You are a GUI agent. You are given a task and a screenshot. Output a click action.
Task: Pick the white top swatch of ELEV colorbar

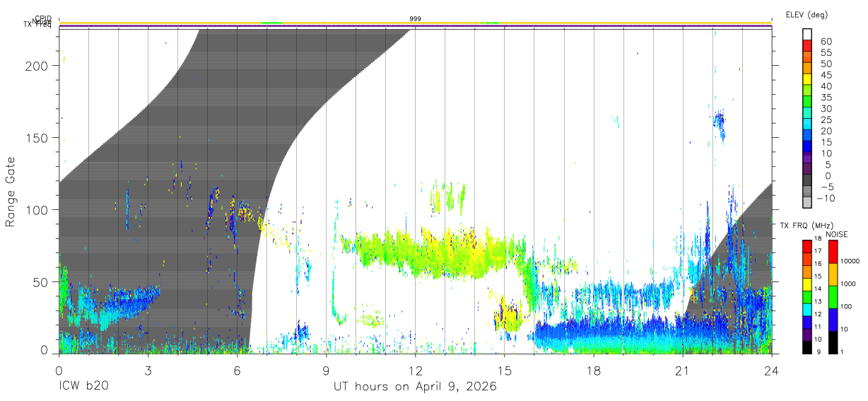click(808, 35)
